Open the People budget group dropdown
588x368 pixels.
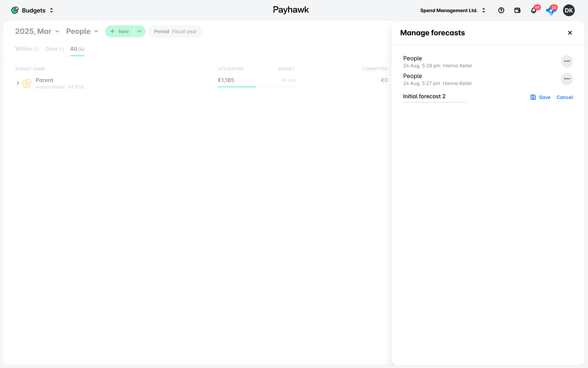(82, 31)
